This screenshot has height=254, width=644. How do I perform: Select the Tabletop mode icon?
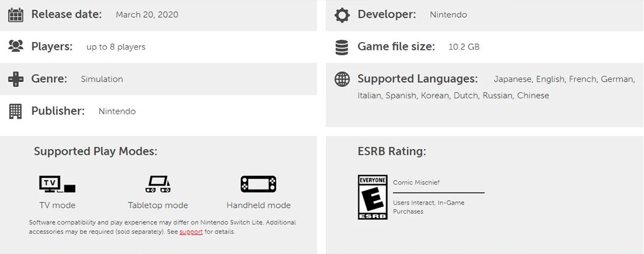(x=158, y=184)
